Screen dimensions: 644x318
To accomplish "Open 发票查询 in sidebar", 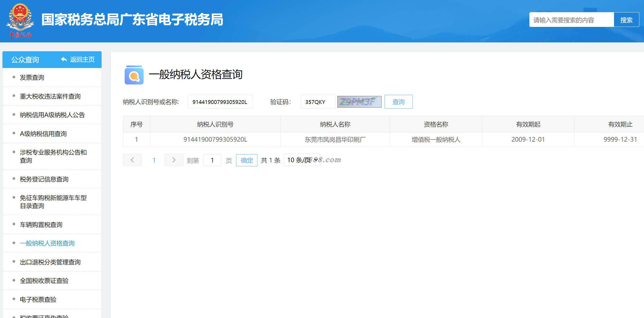I will 32,77.
